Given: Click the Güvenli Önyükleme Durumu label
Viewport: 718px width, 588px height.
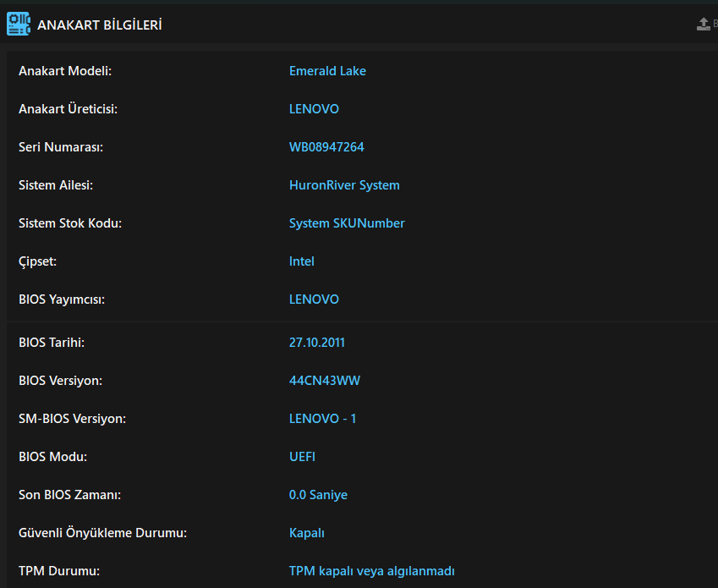Looking at the screenshot, I should click(102, 533).
